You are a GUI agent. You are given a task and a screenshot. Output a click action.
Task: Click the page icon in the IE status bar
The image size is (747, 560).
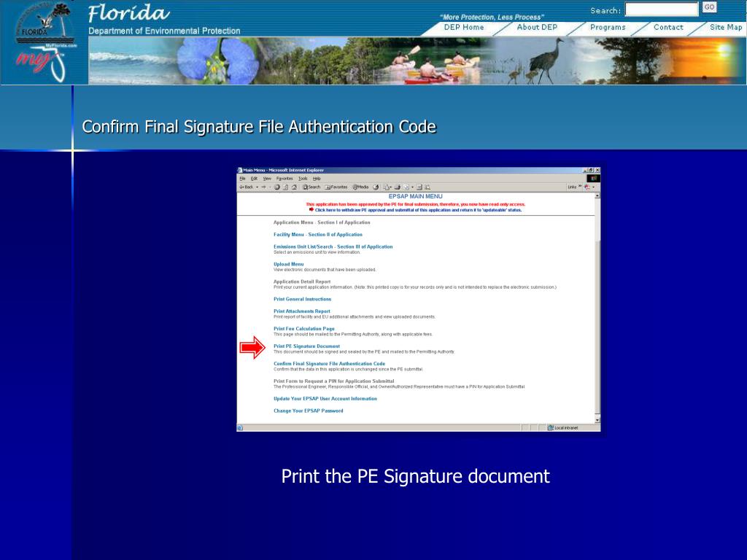(240, 427)
